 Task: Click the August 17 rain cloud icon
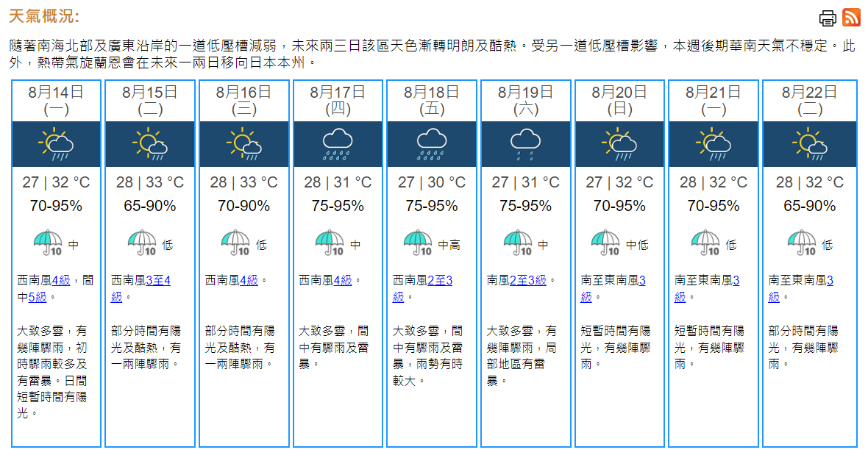coord(338,144)
